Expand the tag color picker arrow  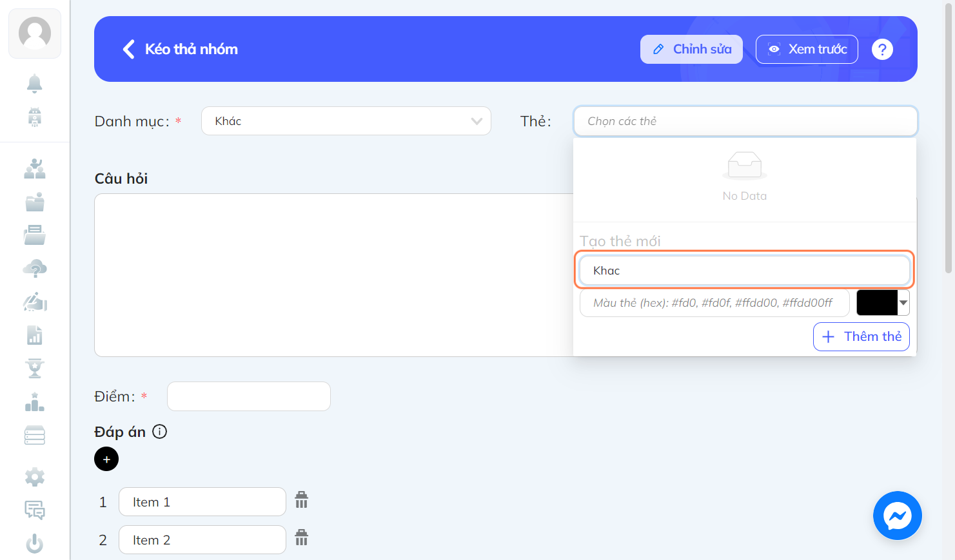(x=903, y=302)
